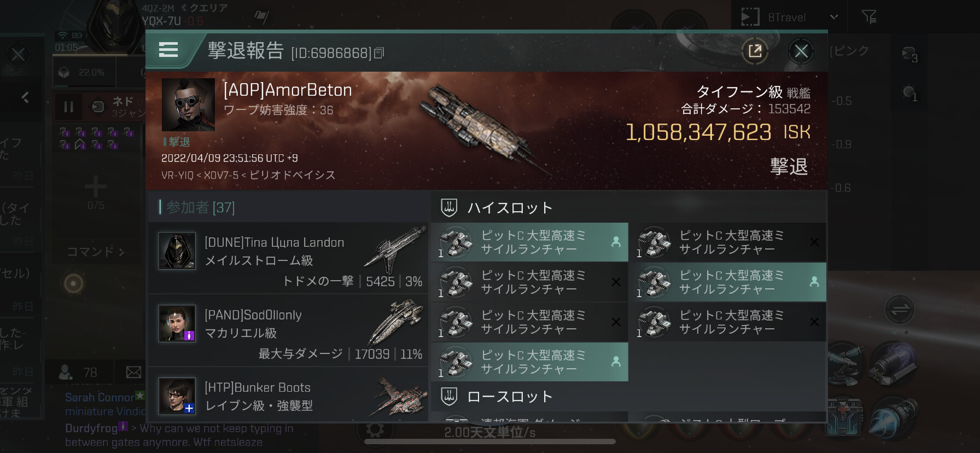Pause autopilot with pause button
980x453 pixels.
(x=68, y=107)
